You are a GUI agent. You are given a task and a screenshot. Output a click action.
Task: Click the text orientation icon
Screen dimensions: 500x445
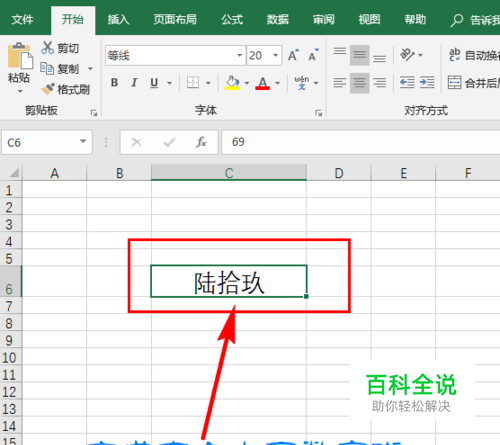pos(407,55)
